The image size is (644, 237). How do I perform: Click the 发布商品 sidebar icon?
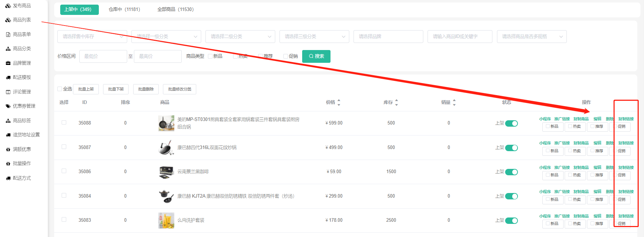pos(8,6)
